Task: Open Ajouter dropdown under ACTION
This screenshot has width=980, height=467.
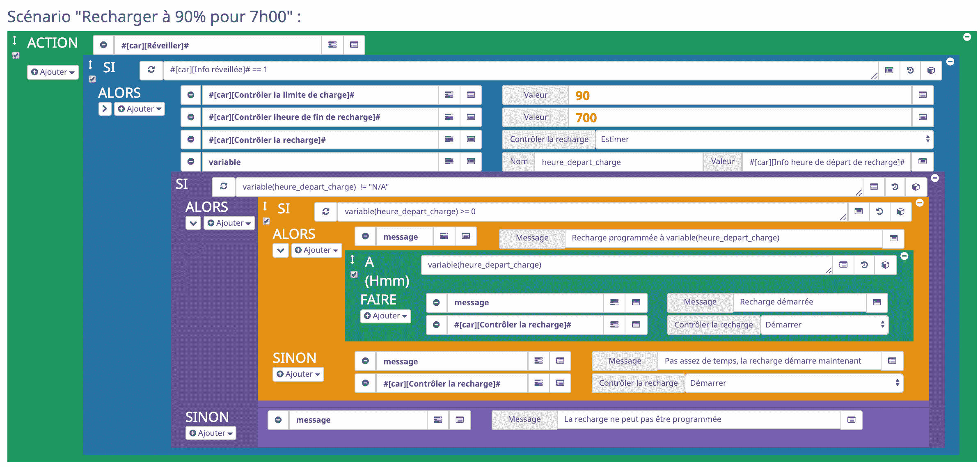Action: [53, 72]
